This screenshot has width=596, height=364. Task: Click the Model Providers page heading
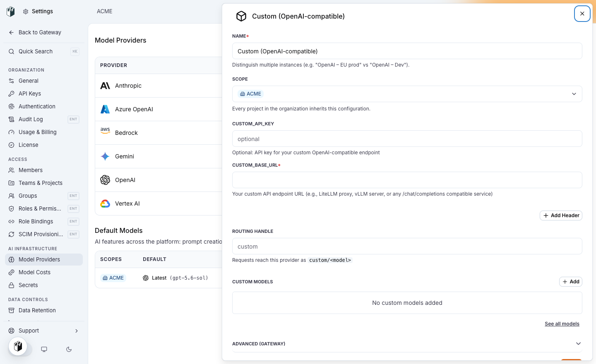(x=120, y=41)
